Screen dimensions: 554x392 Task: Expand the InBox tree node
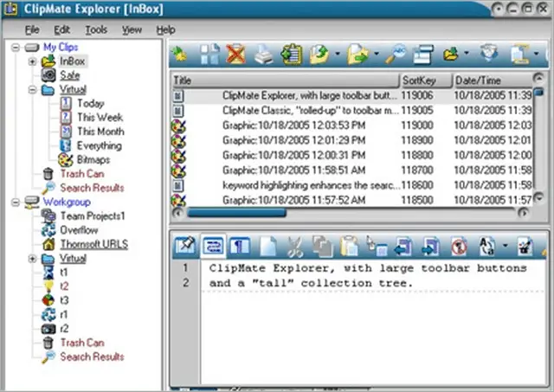[32, 61]
